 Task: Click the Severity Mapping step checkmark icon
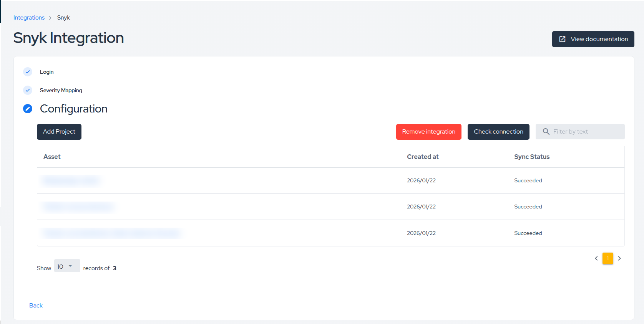click(x=28, y=90)
